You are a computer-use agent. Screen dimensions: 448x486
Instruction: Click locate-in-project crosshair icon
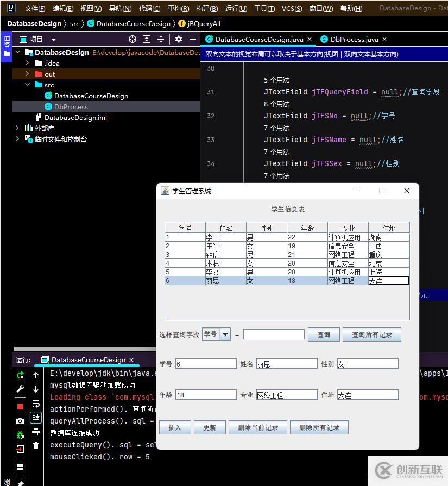point(132,39)
